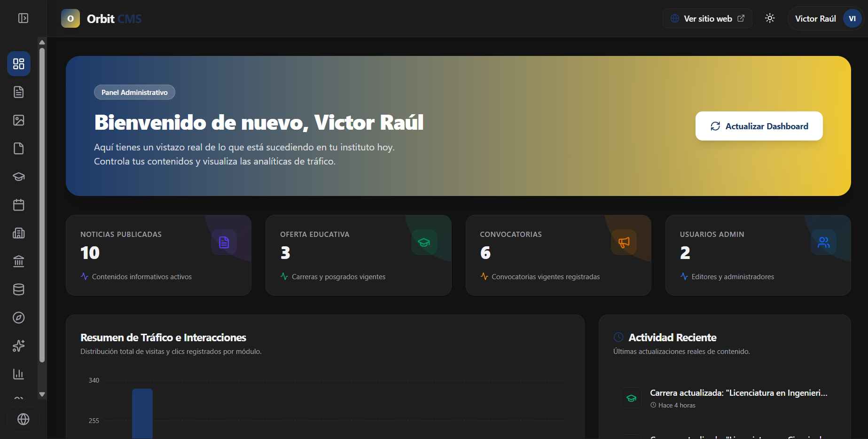Click the "255" chart axis label

pyautogui.click(x=94, y=421)
